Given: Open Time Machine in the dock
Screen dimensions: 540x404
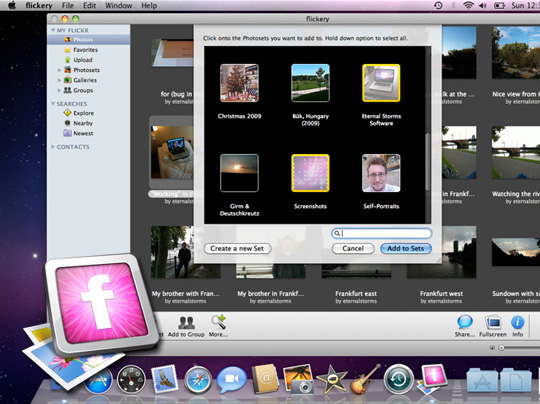Looking at the screenshot, I should (399, 379).
